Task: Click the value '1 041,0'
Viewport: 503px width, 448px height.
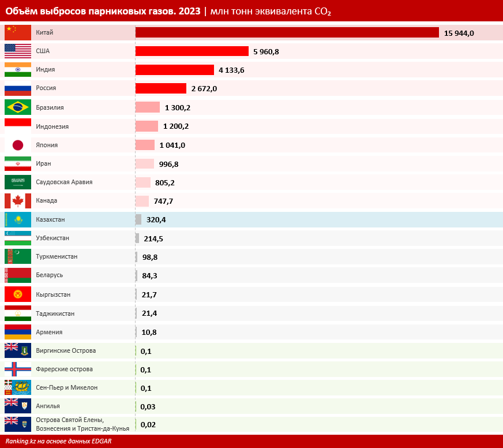Action: pyautogui.click(x=172, y=145)
